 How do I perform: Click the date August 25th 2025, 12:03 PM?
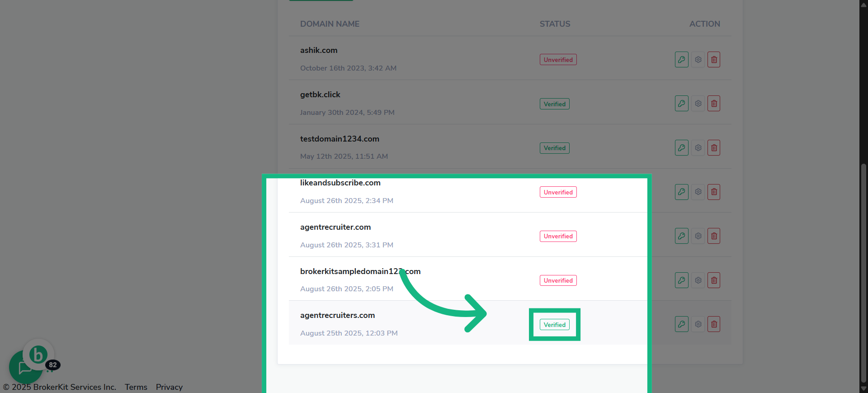coord(349,333)
